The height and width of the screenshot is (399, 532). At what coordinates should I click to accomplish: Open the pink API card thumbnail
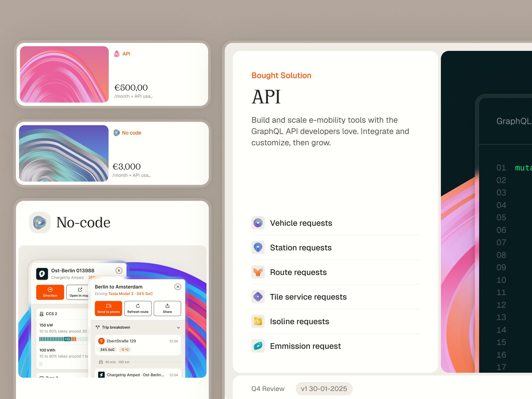click(64, 74)
